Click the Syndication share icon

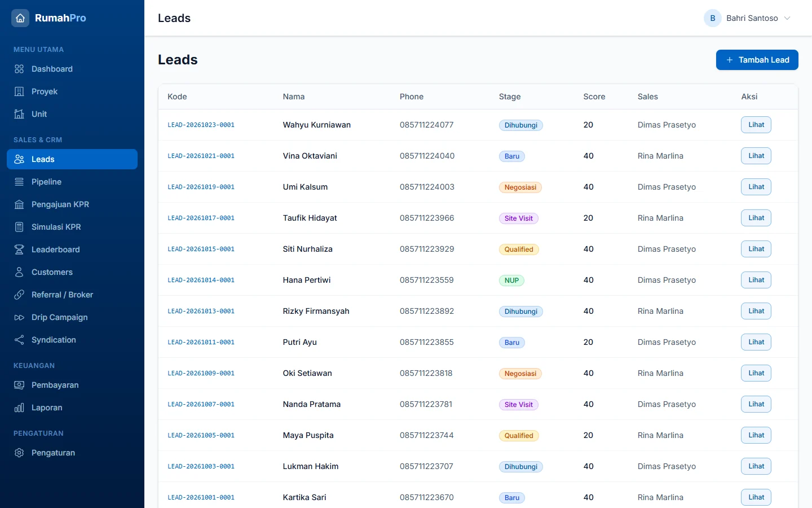point(19,340)
